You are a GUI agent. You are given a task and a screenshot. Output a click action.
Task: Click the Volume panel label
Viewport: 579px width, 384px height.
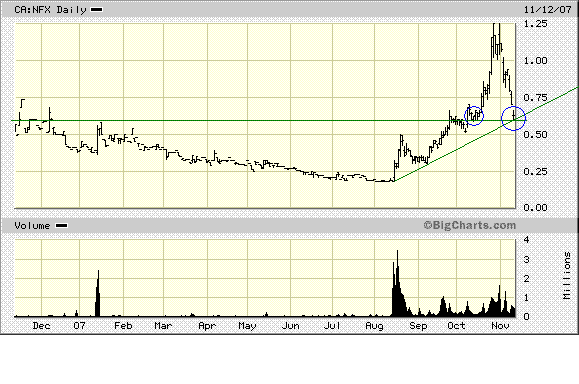coord(32,226)
